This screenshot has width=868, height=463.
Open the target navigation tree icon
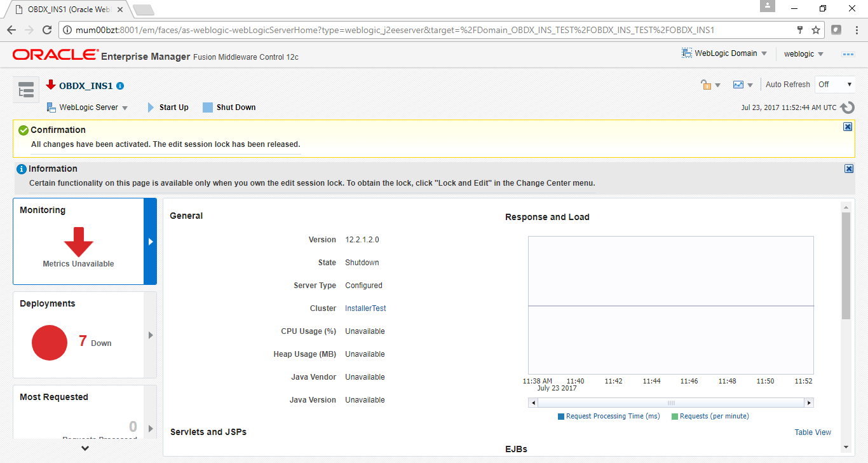tap(26, 90)
